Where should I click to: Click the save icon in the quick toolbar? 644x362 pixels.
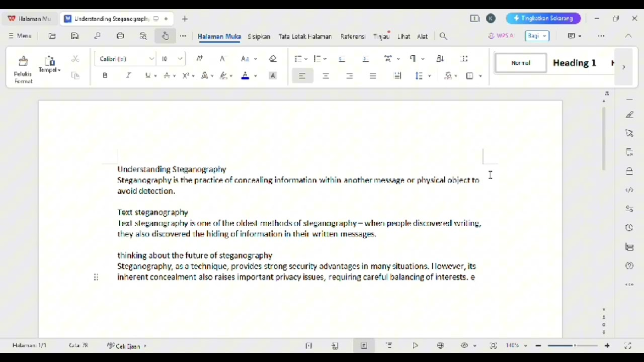click(x=75, y=36)
